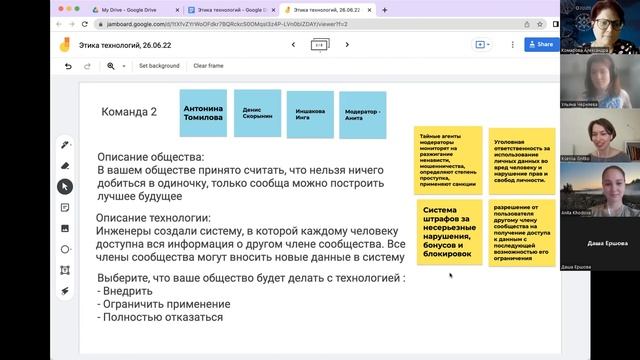Select the Eraser tool
The width and height of the screenshot is (640, 360).
click(65, 166)
